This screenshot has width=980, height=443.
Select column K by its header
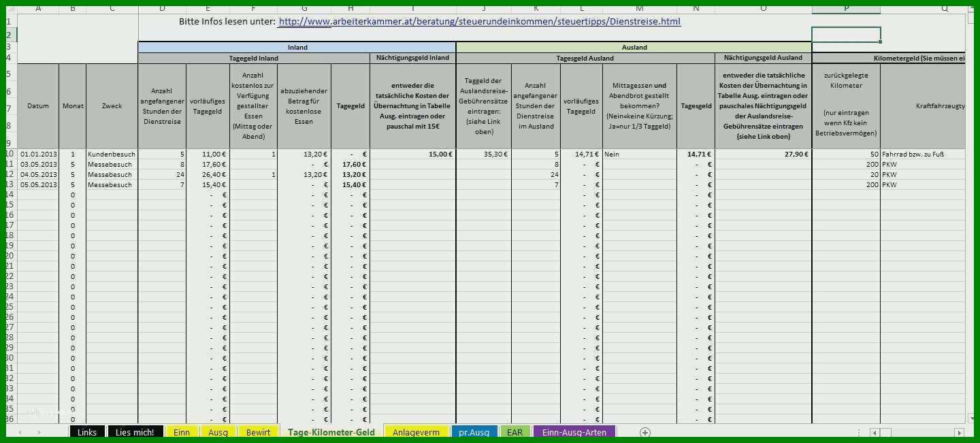tap(536, 9)
